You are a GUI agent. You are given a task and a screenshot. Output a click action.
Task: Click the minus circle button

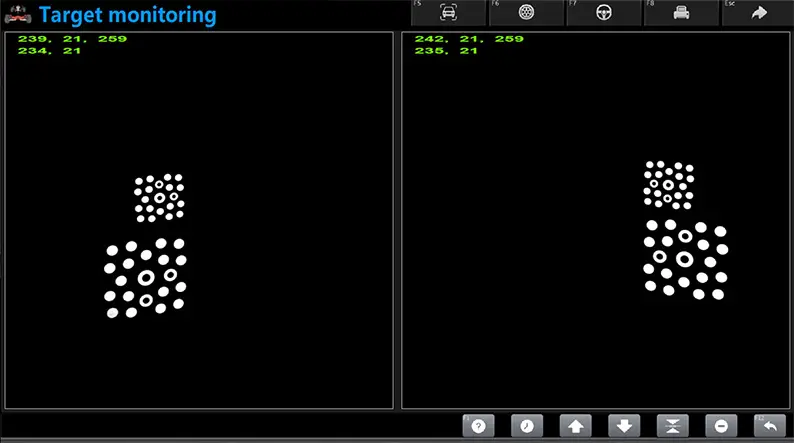[721, 426]
